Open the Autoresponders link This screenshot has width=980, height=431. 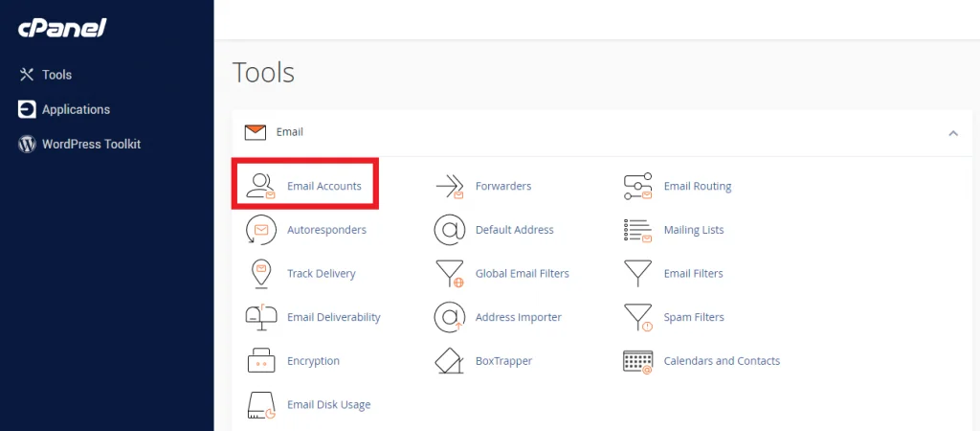[327, 230]
